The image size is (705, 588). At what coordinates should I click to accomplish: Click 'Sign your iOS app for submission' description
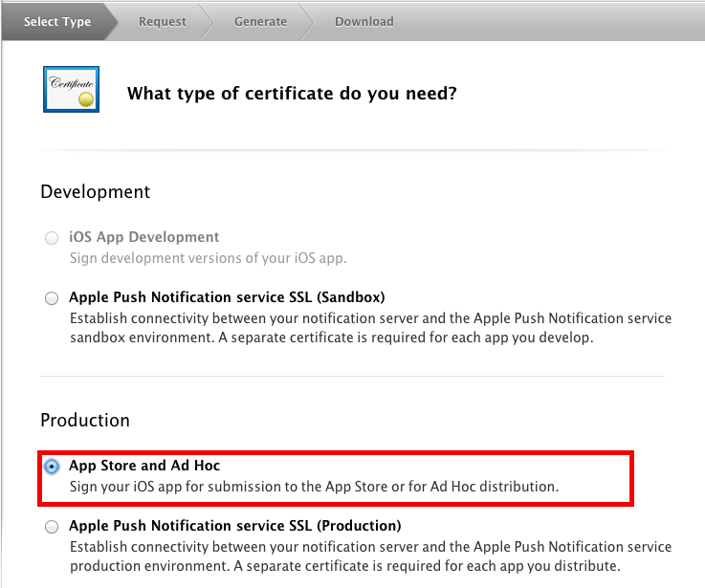click(x=314, y=487)
